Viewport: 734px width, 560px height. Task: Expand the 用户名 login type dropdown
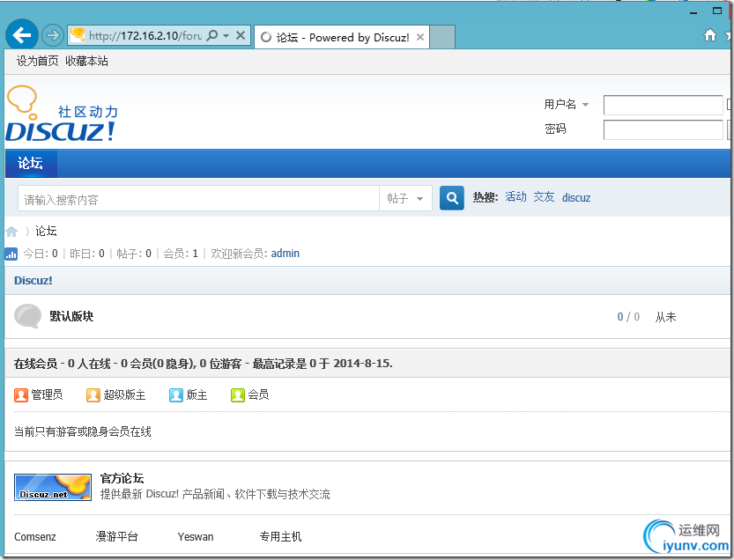[585, 105]
